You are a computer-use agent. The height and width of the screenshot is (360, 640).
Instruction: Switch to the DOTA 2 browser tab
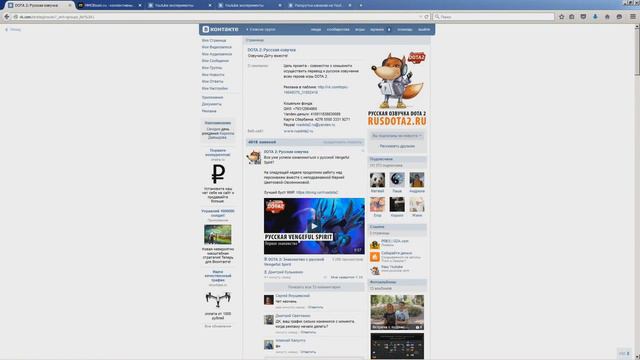click(38, 5)
